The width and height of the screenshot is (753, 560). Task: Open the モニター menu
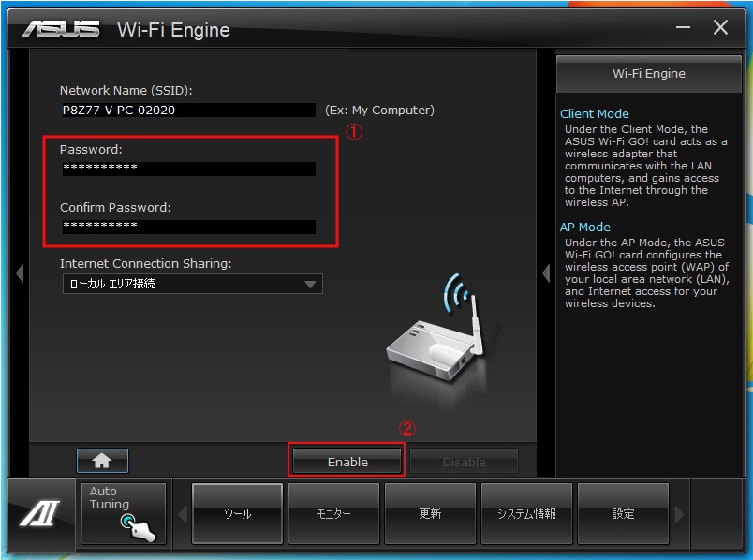[x=333, y=514]
